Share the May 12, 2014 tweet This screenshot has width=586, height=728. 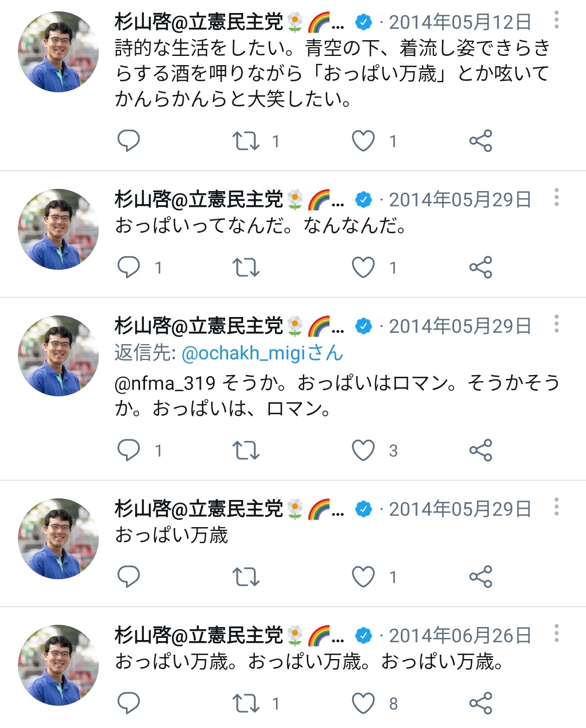pos(480,141)
